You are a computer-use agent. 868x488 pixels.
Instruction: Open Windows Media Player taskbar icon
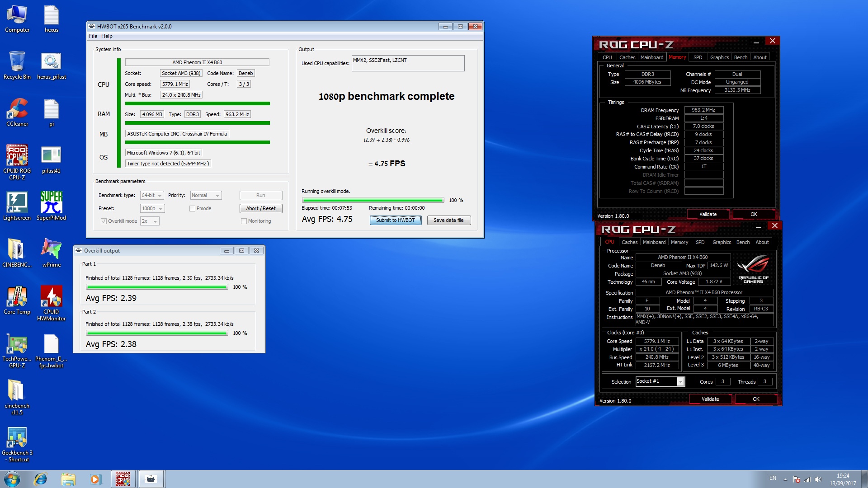pos(95,479)
